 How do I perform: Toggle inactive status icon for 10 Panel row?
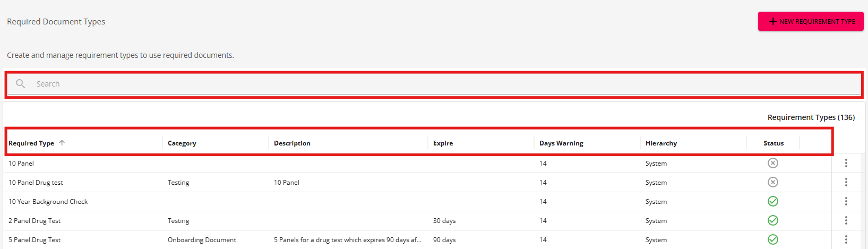pyautogui.click(x=773, y=163)
